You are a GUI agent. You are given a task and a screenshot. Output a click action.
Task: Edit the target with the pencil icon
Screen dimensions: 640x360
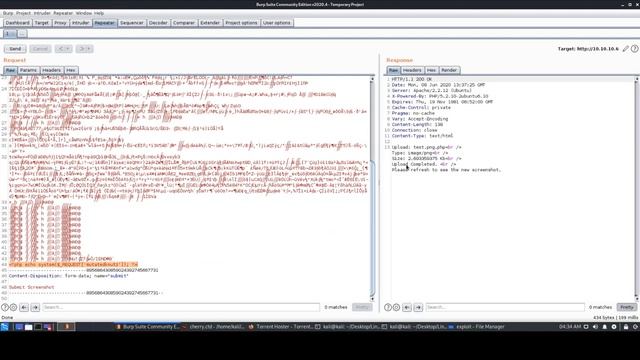(x=626, y=49)
